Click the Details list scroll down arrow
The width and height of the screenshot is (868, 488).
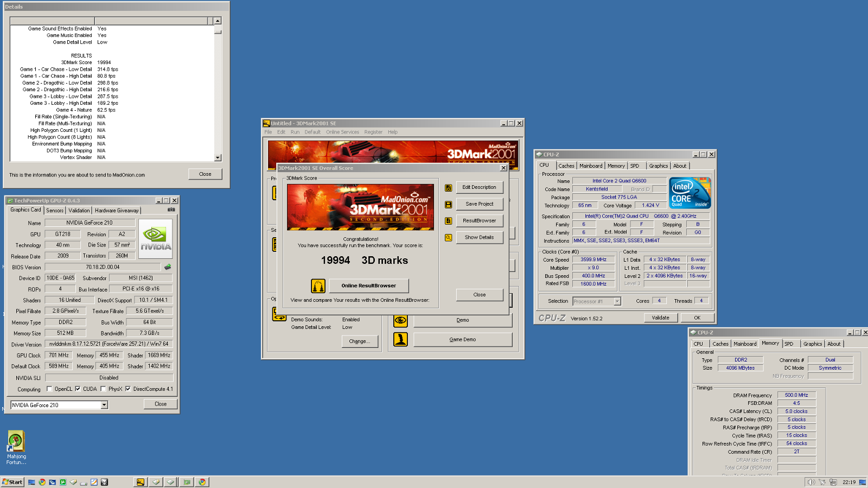218,158
